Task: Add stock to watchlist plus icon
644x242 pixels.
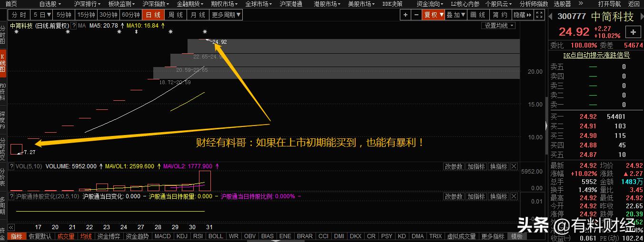Action: click(x=634, y=32)
